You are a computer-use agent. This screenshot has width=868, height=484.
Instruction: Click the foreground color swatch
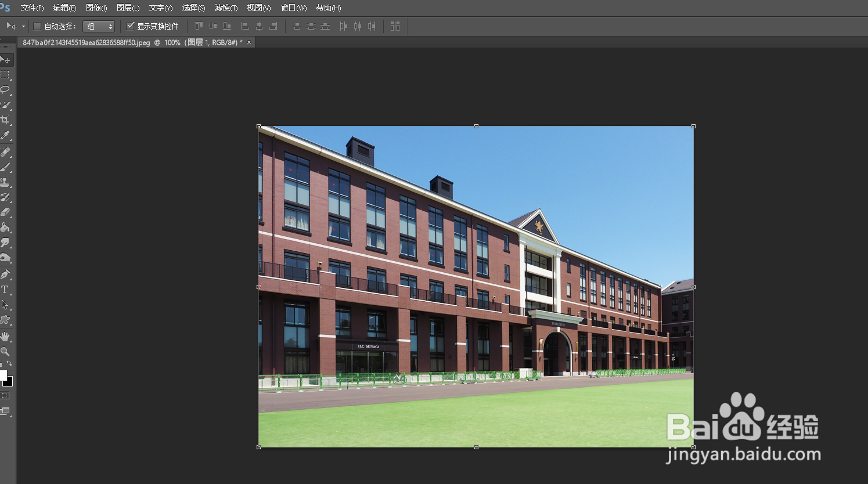(3, 375)
